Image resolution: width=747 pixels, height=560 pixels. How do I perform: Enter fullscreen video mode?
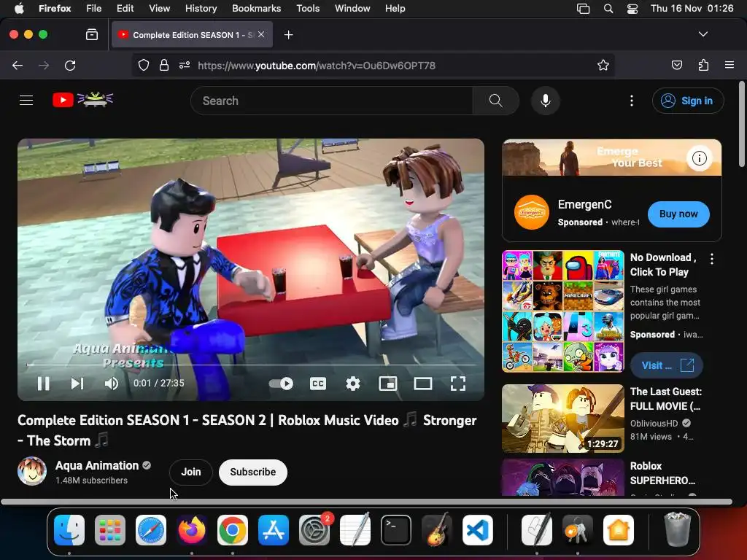coord(458,384)
